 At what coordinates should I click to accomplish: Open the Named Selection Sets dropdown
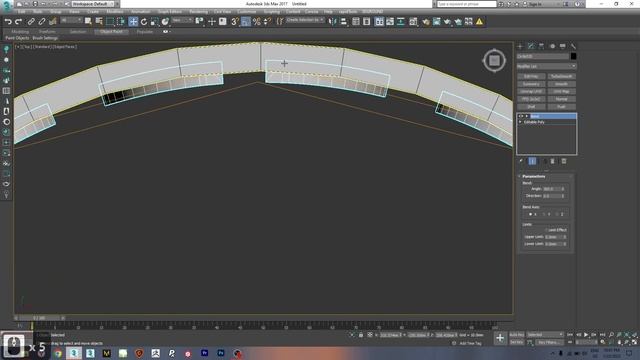pos(305,20)
